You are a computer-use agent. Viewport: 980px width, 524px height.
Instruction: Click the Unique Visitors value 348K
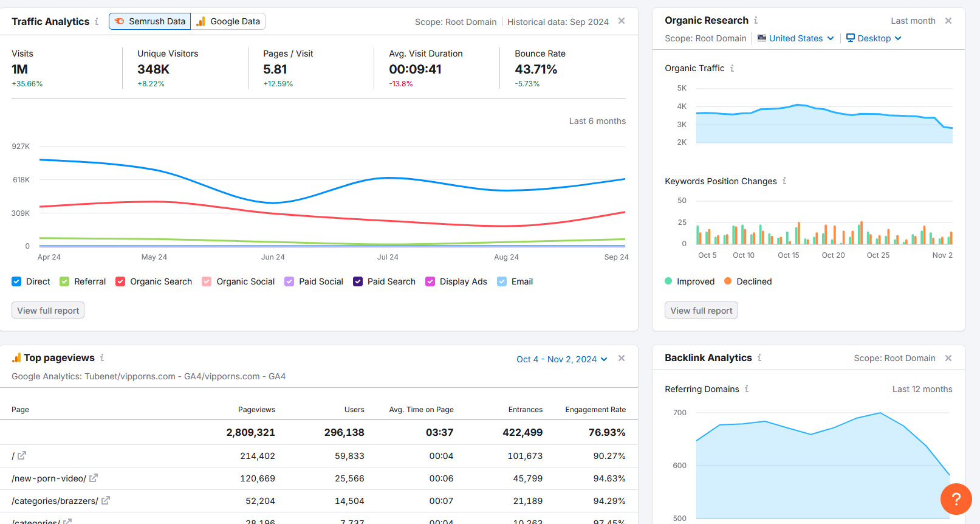[153, 69]
